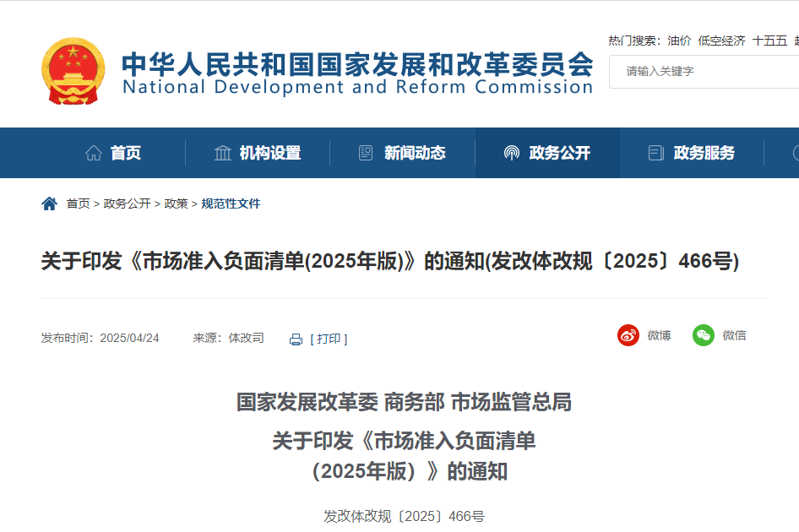Image resolution: width=799 pixels, height=532 pixels.
Task: Open the 机构设置 navigation menu
Action: (x=269, y=153)
